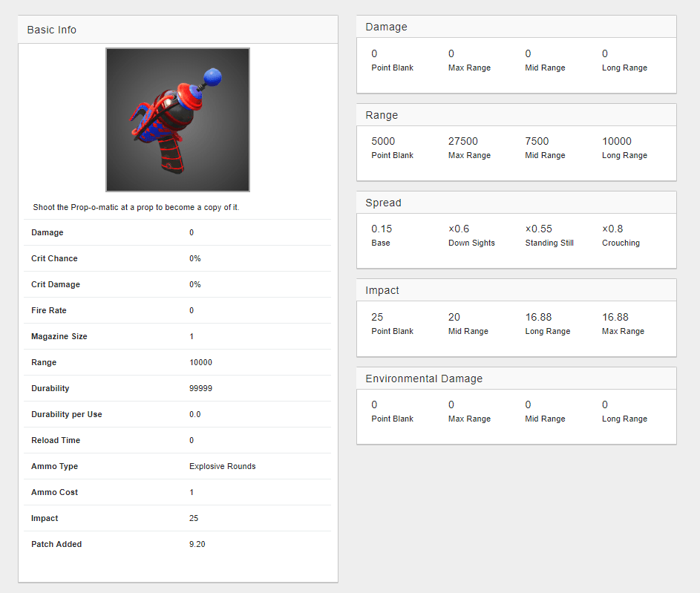
Task: Select the Range value 10000 in Basic Info
Action: [x=200, y=362]
